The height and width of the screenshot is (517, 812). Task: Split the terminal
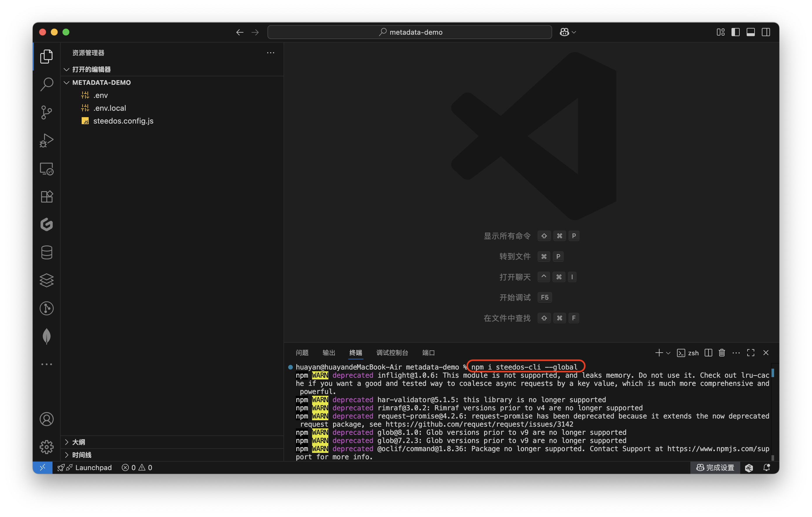[x=708, y=353]
